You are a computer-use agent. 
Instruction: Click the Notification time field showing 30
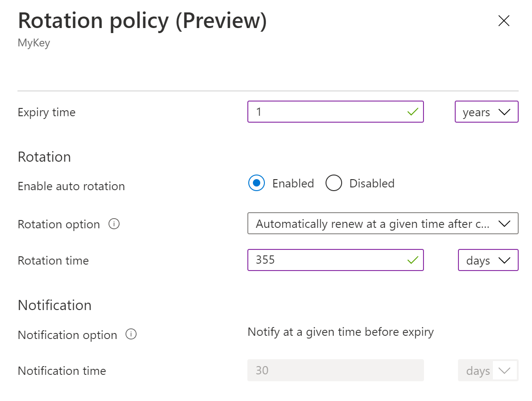click(x=335, y=371)
